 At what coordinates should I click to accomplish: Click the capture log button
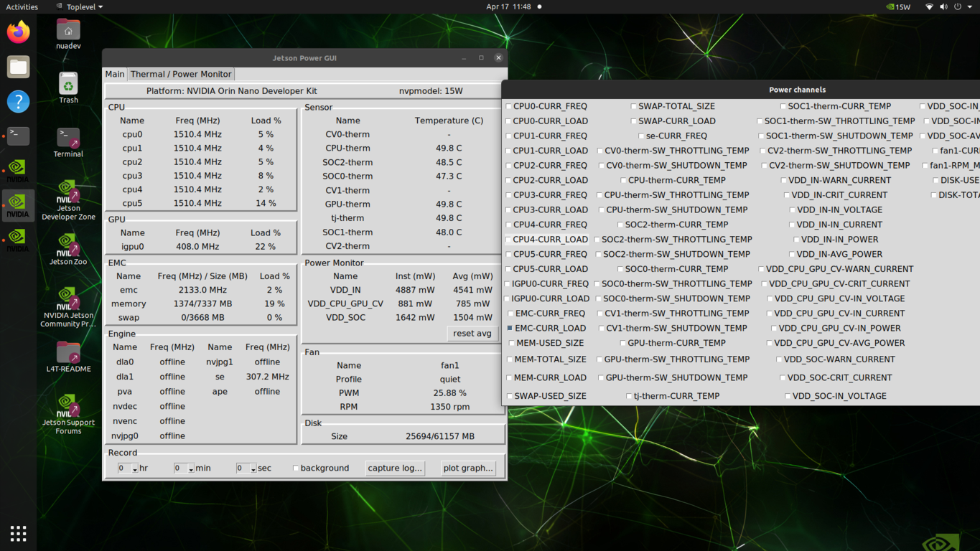(x=395, y=467)
